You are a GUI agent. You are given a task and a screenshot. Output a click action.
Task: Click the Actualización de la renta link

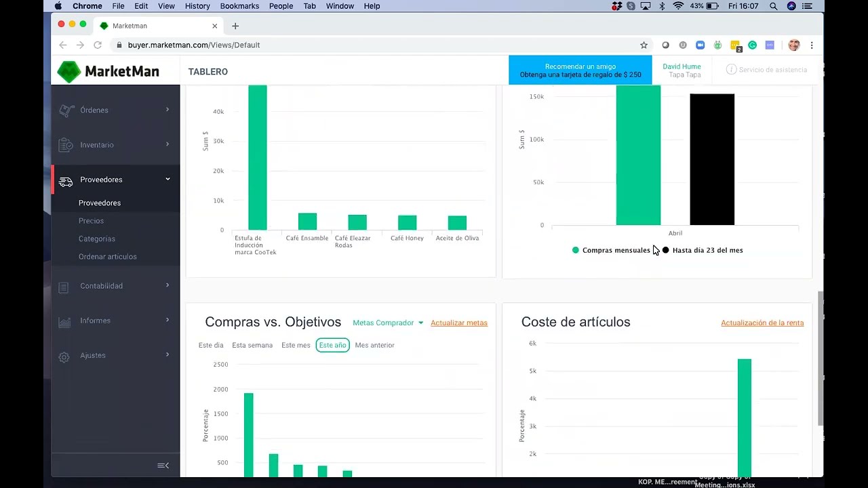[762, 323]
